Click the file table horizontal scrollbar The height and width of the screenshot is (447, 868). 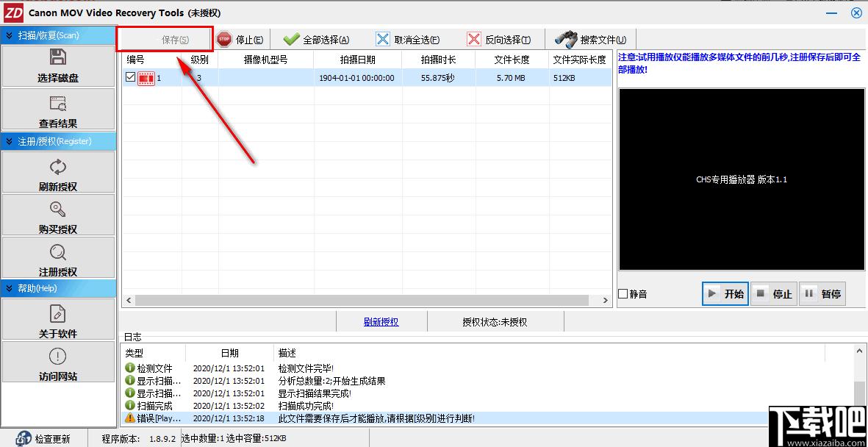362,300
